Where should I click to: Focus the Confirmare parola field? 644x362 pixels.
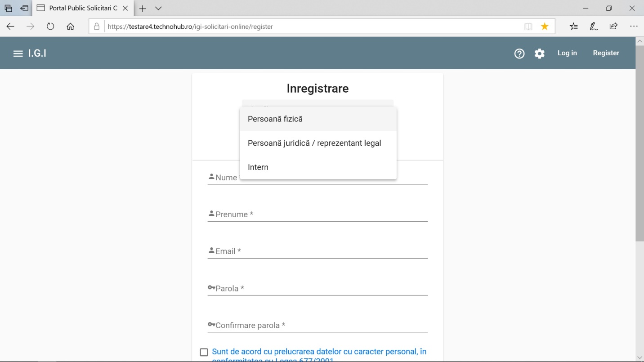click(318, 325)
